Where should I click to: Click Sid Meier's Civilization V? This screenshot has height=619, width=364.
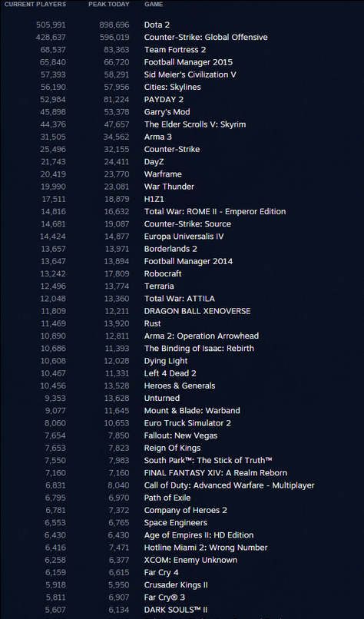190,74
